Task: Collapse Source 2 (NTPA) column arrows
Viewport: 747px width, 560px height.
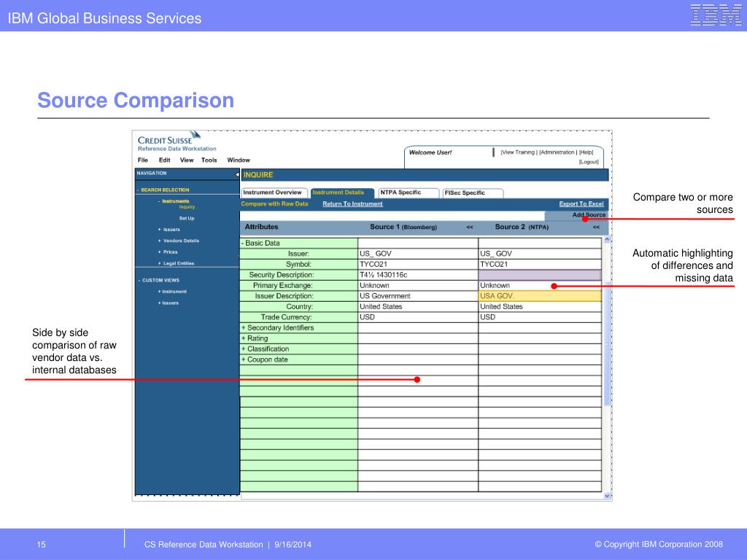Action: pos(596,227)
